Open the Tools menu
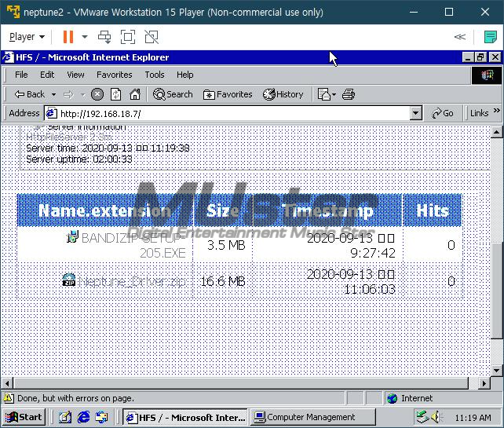 (155, 75)
